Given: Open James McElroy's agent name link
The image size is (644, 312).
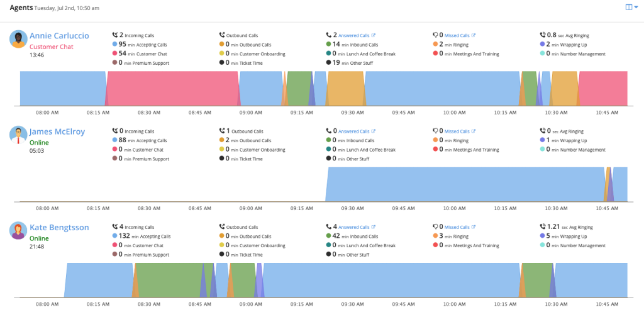Looking at the screenshot, I should pyautogui.click(x=57, y=132).
